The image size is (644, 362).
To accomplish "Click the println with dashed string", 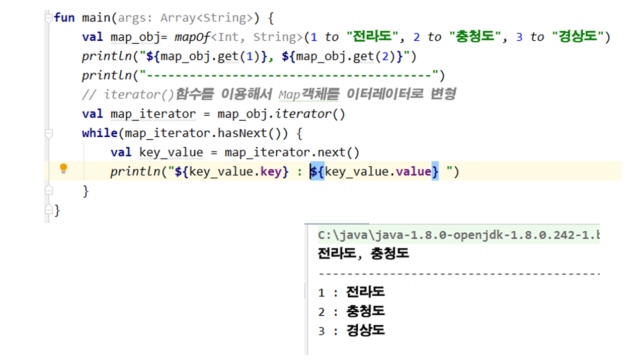I will 263,75.
